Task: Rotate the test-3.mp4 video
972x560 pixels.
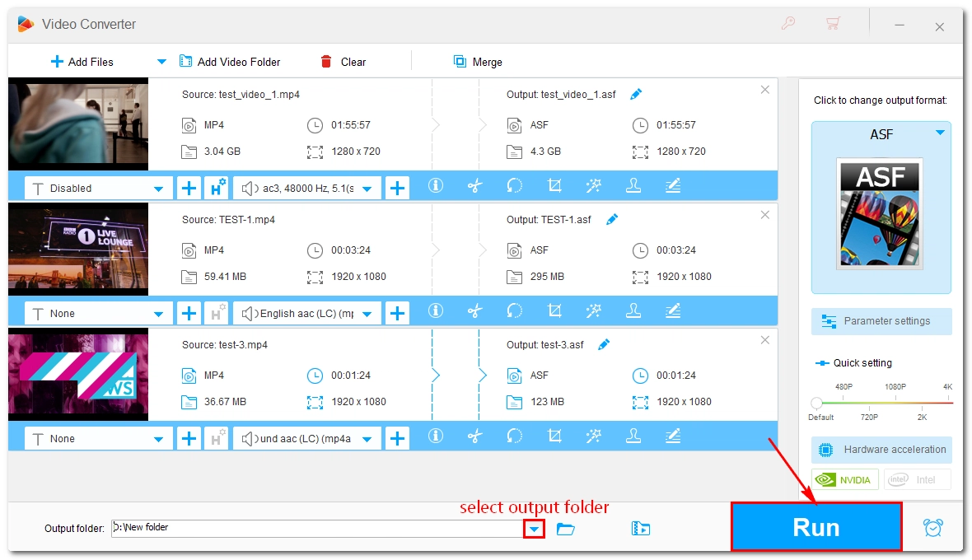Action: [515, 436]
